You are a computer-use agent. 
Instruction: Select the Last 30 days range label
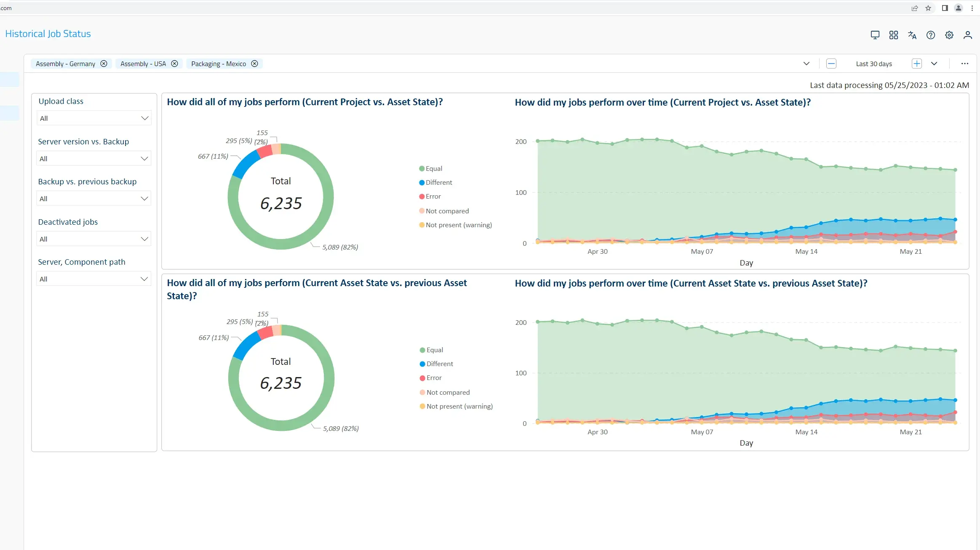pyautogui.click(x=873, y=64)
